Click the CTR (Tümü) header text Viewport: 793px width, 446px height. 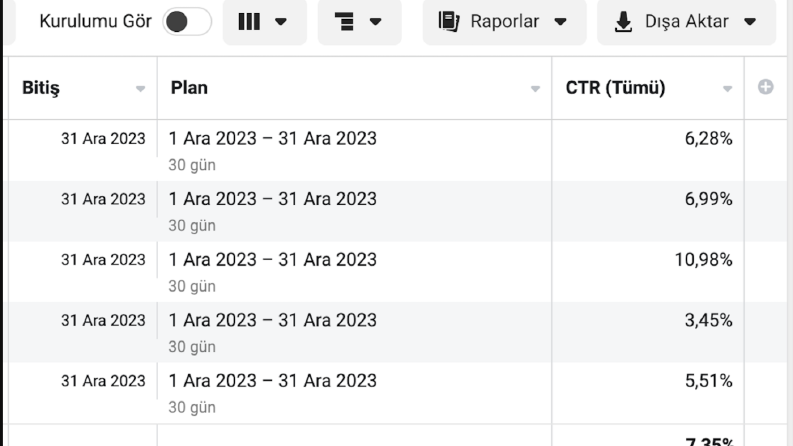(x=615, y=87)
